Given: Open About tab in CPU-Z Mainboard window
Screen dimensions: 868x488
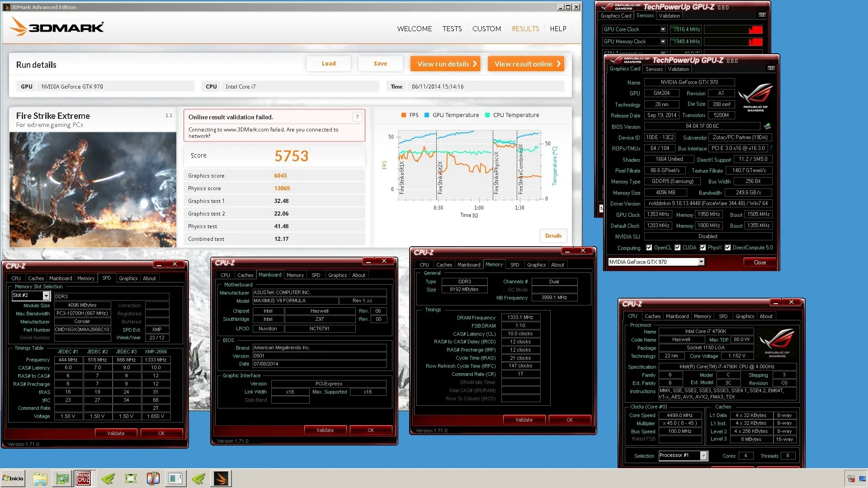Looking at the screenshot, I should pos(359,275).
